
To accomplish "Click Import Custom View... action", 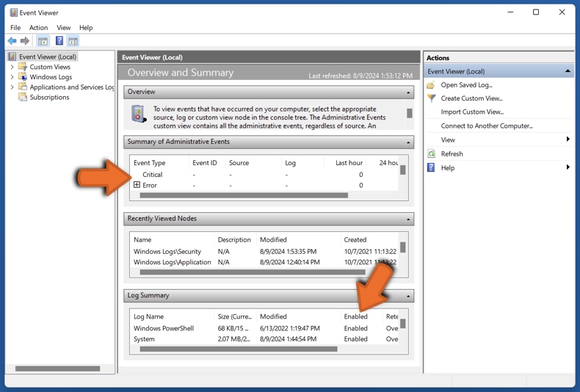I will 472,112.
